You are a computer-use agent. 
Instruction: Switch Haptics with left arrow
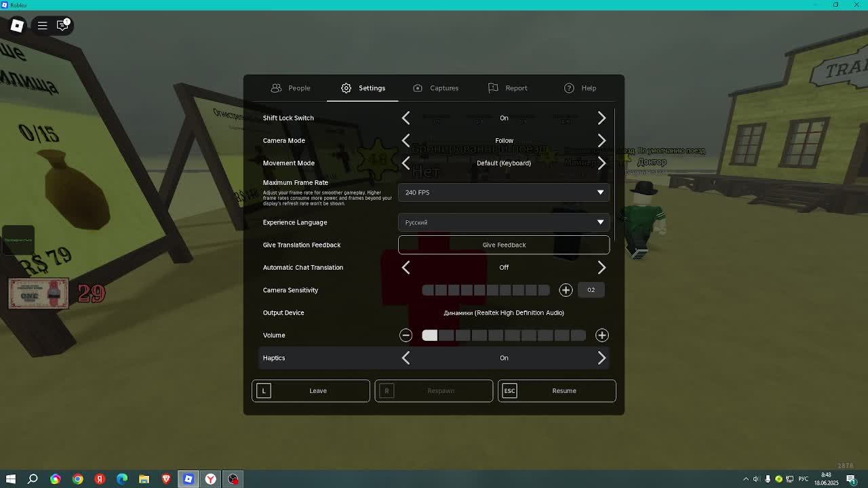click(406, 358)
